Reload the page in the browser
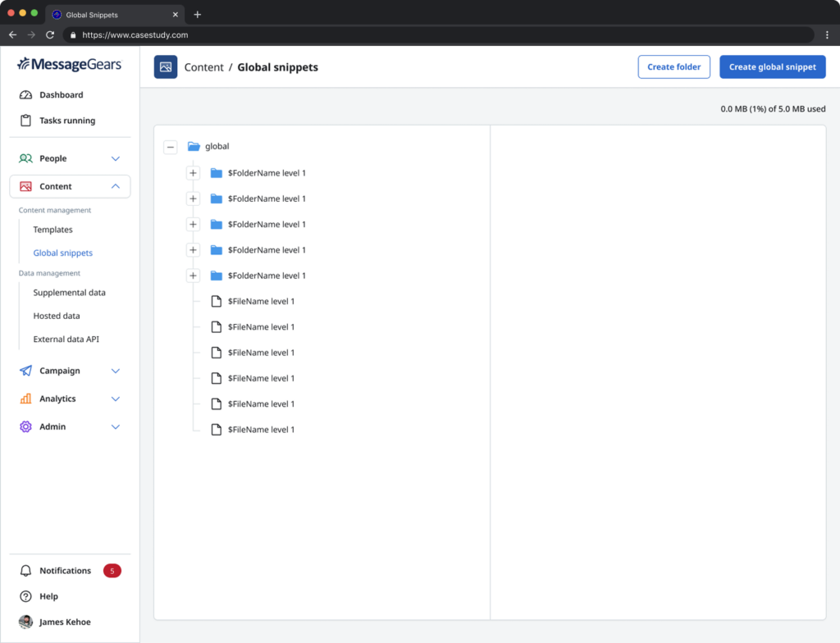Image resolution: width=840 pixels, height=643 pixels. click(50, 35)
